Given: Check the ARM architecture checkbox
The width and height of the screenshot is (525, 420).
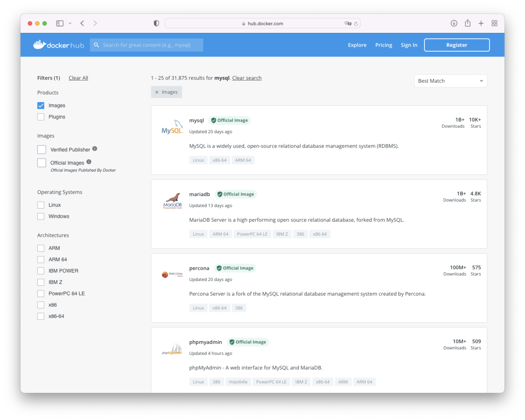Looking at the screenshot, I should click(x=41, y=248).
